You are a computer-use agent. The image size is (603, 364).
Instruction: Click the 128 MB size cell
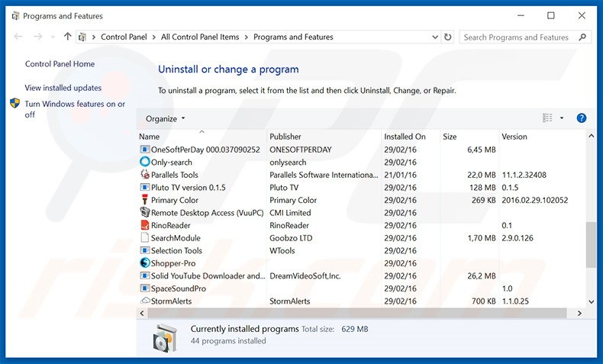482,187
